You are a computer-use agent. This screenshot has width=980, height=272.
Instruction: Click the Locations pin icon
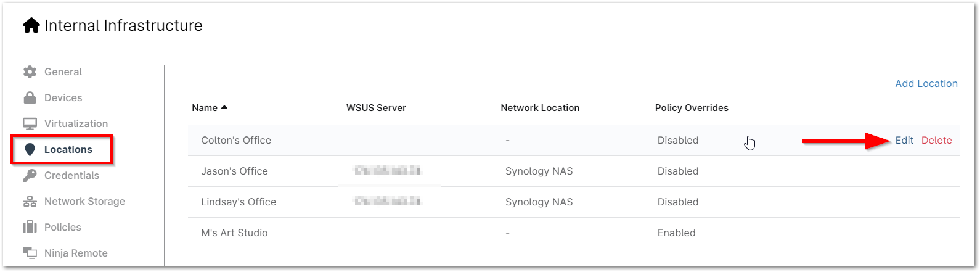(30, 150)
